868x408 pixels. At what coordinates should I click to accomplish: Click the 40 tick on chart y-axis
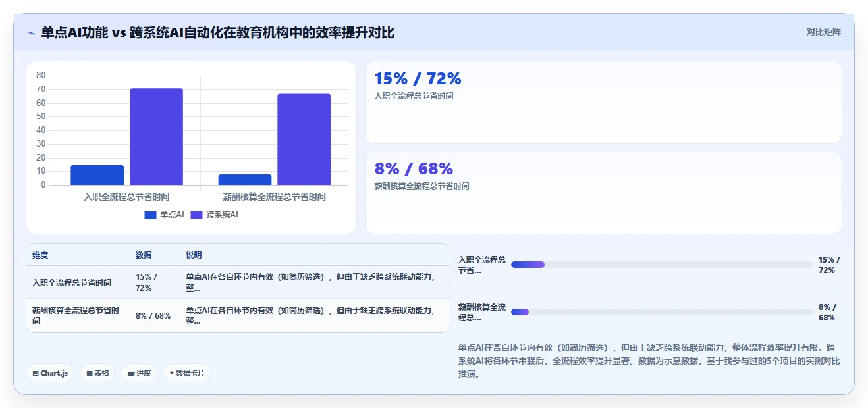coord(41,130)
